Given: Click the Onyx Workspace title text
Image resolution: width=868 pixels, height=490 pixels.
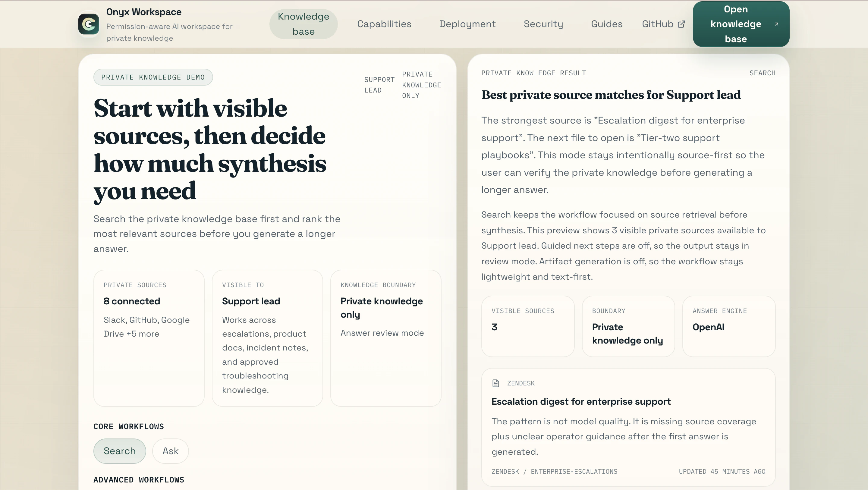Looking at the screenshot, I should [144, 12].
